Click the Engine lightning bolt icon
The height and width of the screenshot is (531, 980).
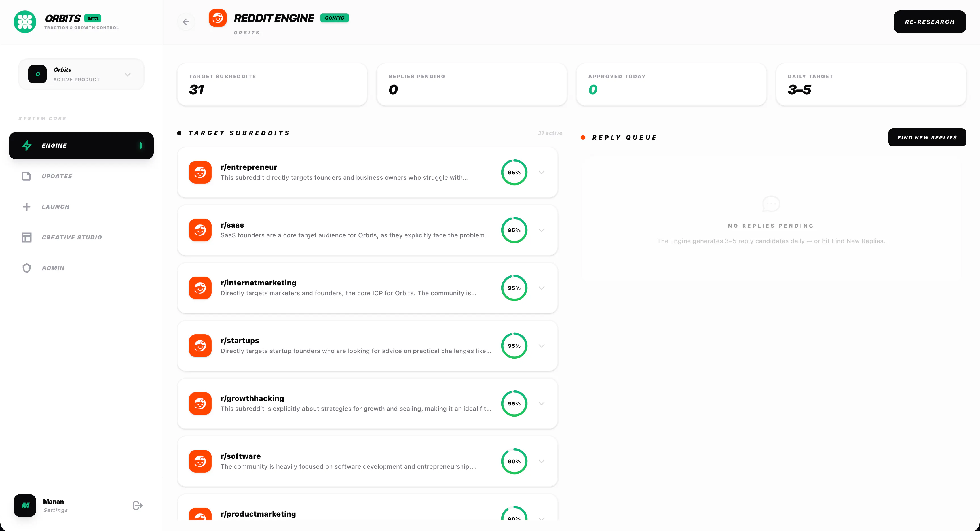[27, 146]
